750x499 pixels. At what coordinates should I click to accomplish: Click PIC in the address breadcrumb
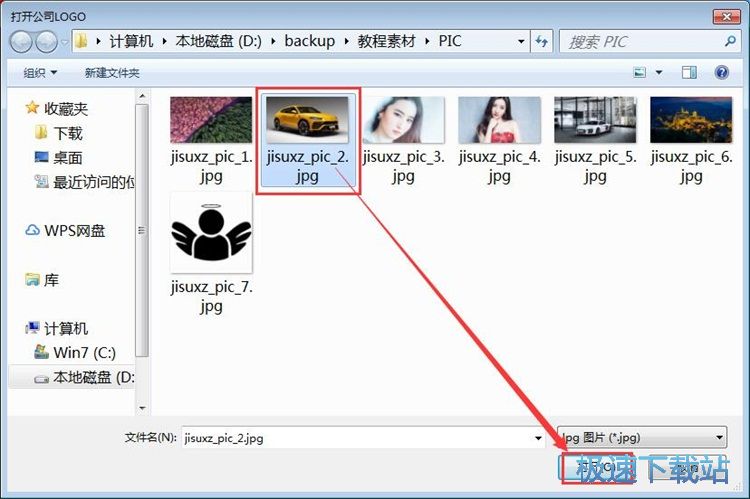pos(450,41)
